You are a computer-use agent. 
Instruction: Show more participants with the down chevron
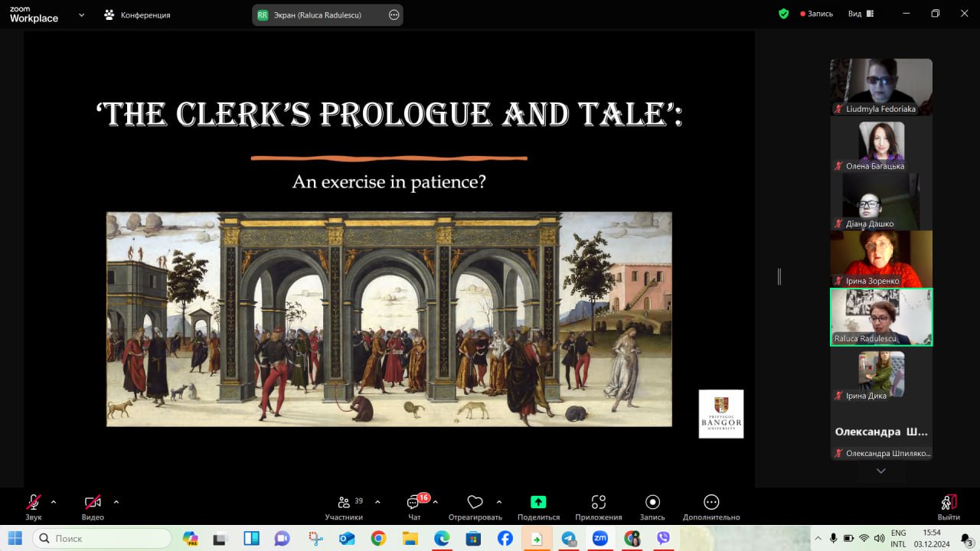tap(881, 471)
